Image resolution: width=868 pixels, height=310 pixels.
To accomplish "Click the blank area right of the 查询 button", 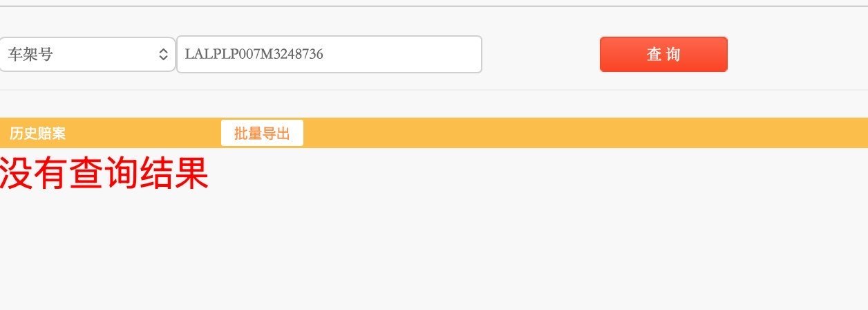I will [795, 54].
